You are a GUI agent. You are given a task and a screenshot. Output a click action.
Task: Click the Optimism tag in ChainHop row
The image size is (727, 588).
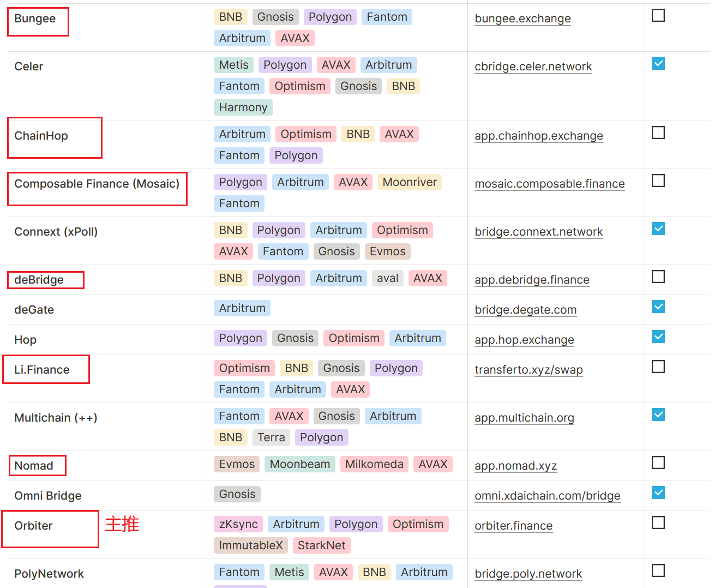coord(305,134)
